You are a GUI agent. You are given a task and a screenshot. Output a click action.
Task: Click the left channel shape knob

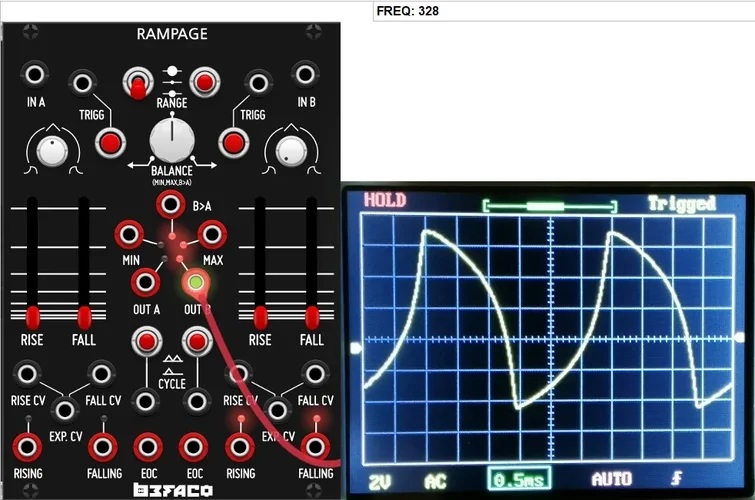(52, 151)
